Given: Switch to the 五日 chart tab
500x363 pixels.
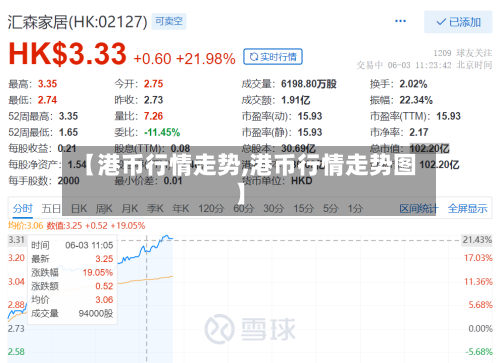Looking at the screenshot, I should coord(51,209).
